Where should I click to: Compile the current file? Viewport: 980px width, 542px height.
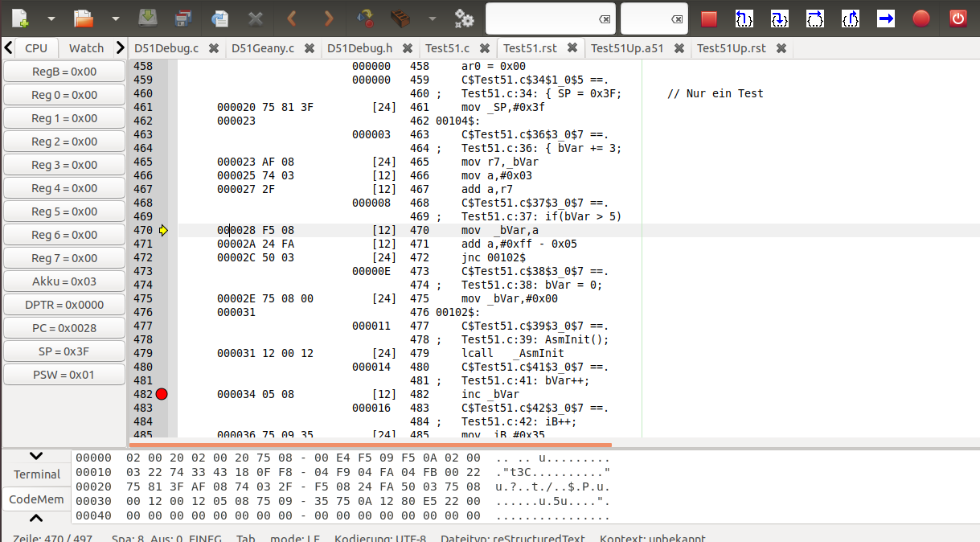tap(366, 18)
